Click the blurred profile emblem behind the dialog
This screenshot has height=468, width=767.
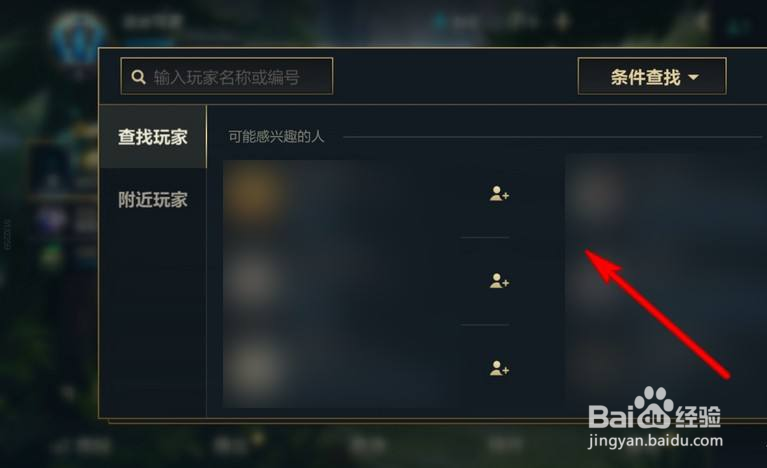click(78, 39)
